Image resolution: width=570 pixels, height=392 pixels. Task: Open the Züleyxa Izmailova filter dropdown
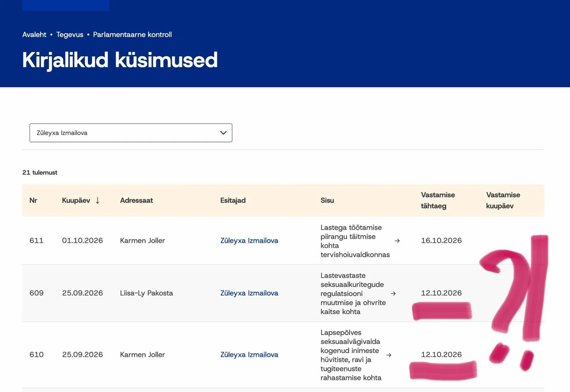click(x=131, y=133)
